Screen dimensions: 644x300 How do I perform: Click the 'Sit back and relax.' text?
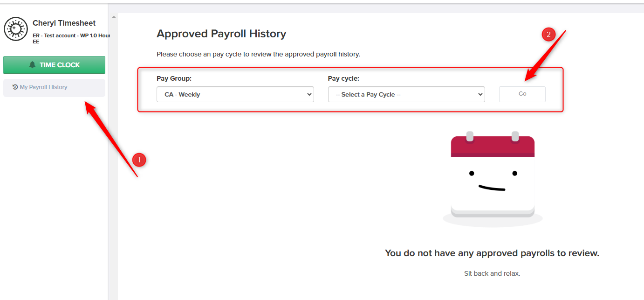(x=492, y=273)
